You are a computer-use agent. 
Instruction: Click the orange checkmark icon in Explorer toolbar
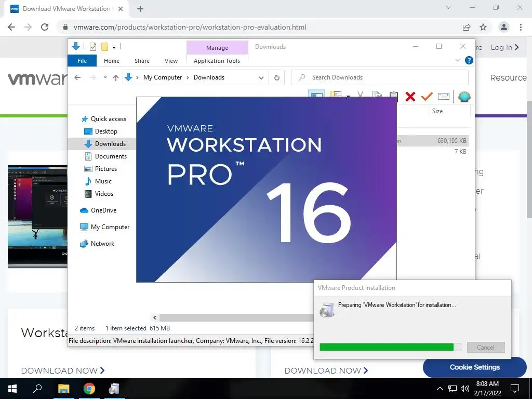[427, 96]
